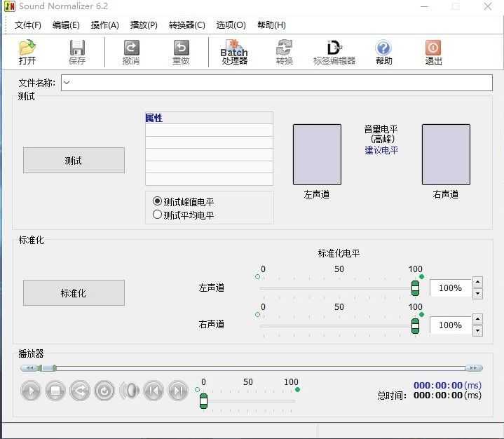Open the 操作(A) menu

104,25
